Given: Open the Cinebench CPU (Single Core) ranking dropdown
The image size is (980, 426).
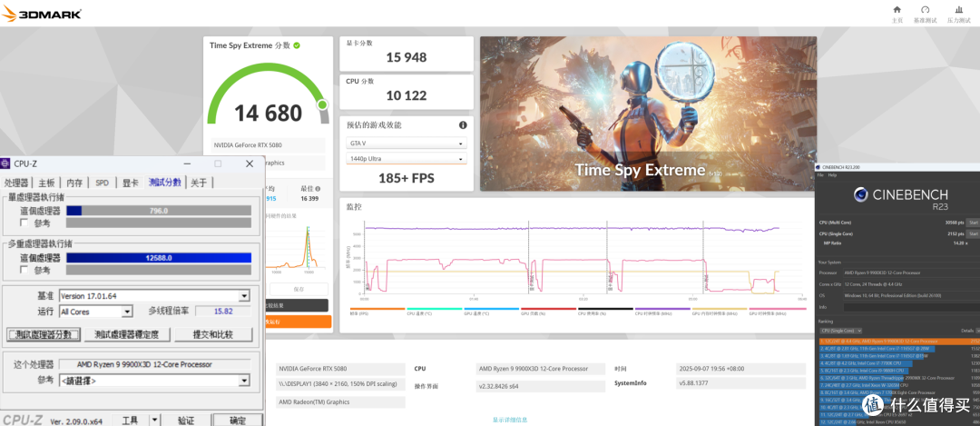Looking at the screenshot, I should click(x=840, y=331).
